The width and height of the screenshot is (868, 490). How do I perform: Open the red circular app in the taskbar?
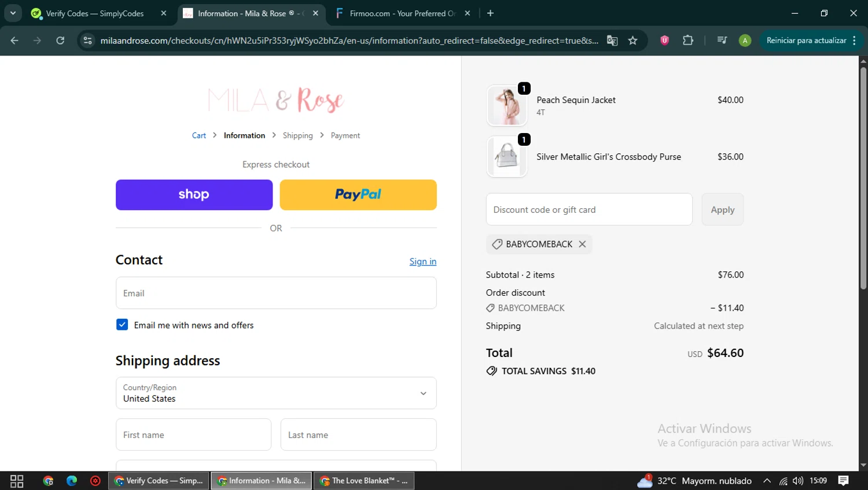[x=95, y=481]
